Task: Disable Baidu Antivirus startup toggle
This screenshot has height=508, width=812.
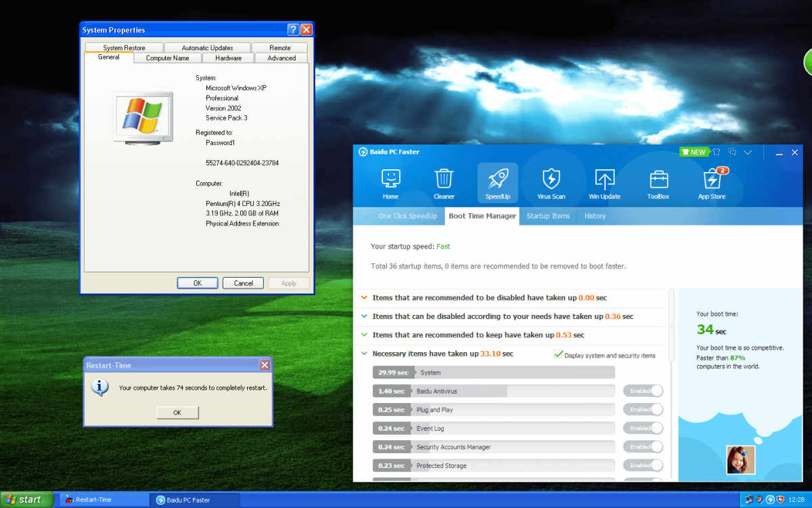Action: click(643, 391)
